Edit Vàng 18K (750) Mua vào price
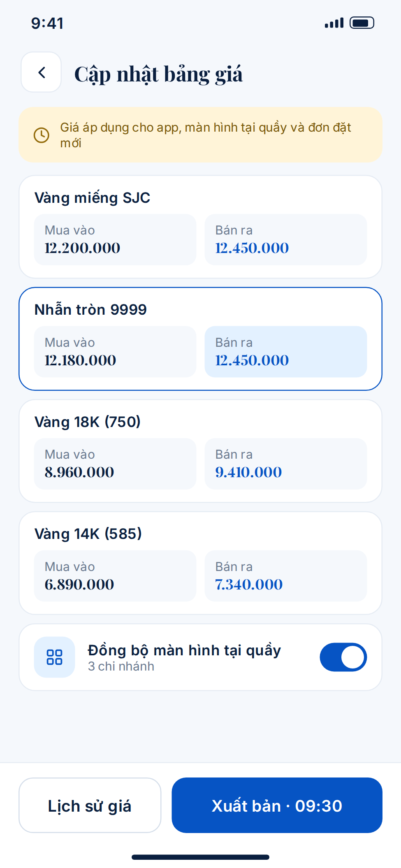Screen dimensions: 401x868 115,464
